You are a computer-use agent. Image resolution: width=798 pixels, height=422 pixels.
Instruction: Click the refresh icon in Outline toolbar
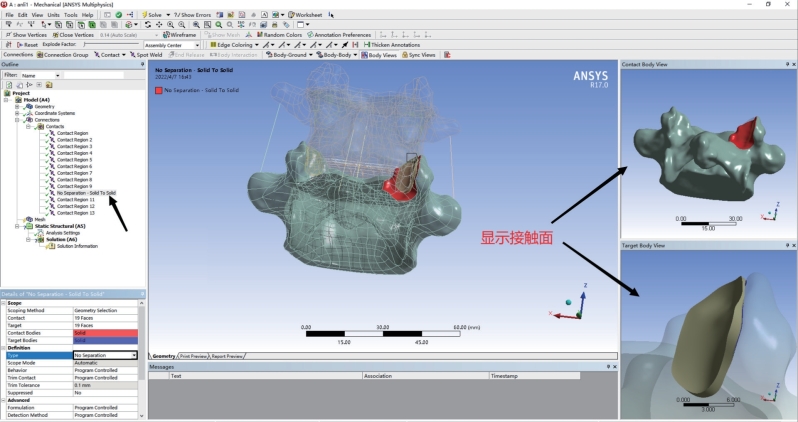click(9, 85)
